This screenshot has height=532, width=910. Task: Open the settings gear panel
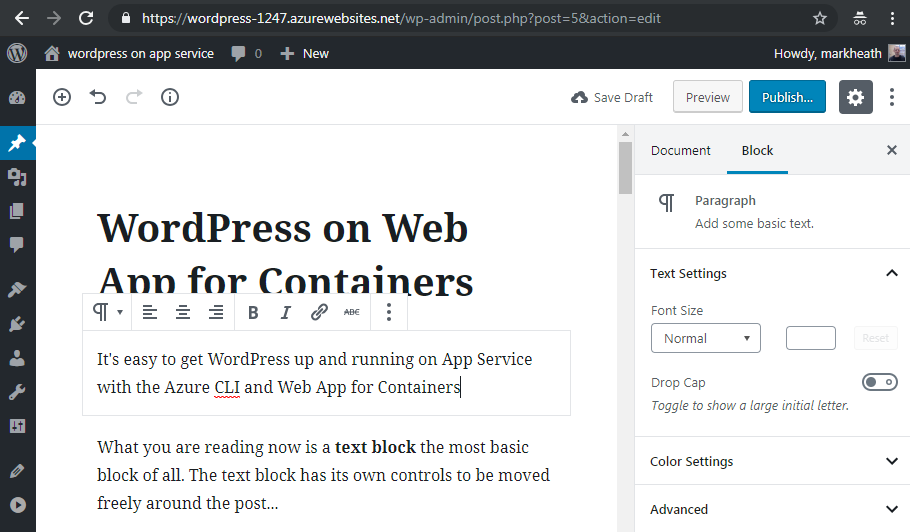pos(855,97)
